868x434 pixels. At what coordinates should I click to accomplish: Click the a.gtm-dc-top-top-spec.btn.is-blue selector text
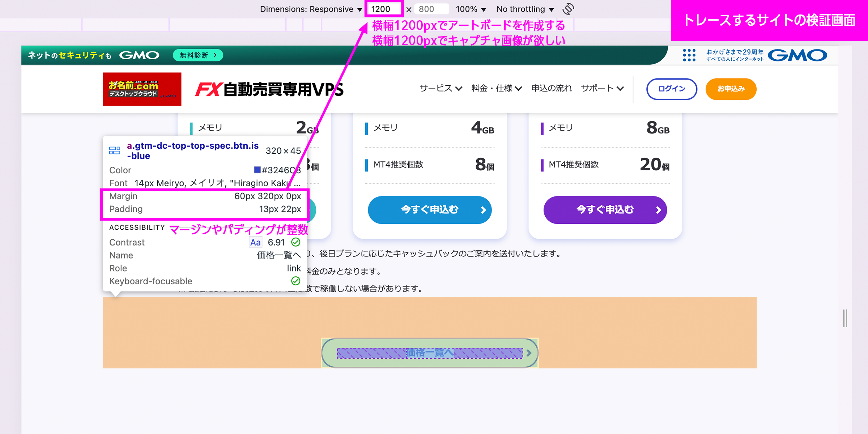(193, 151)
